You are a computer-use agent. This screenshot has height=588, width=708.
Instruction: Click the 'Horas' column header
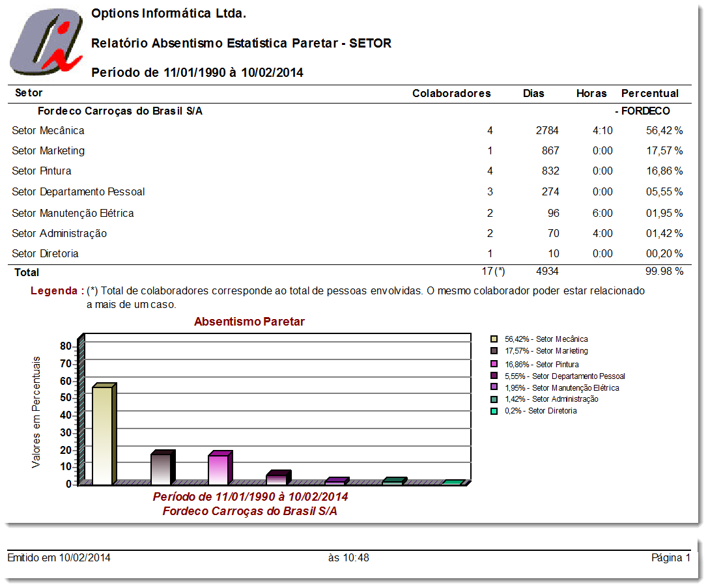pos(591,93)
